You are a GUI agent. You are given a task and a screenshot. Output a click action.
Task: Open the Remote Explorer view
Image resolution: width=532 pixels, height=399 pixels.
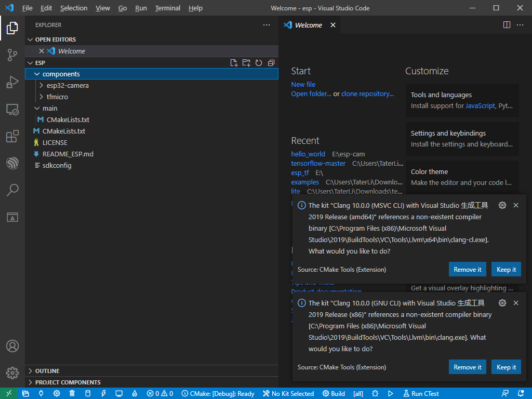[12, 109]
